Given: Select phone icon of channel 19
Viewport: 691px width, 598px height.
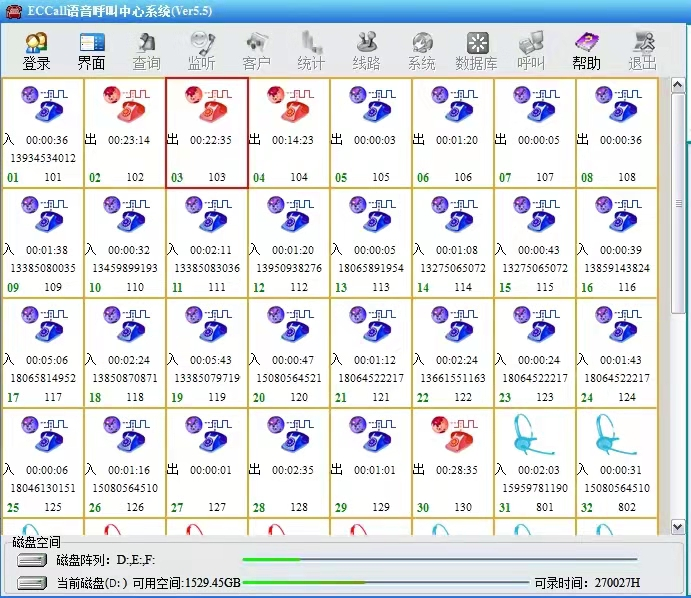Looking at the screenshot, I should [208, 324].
